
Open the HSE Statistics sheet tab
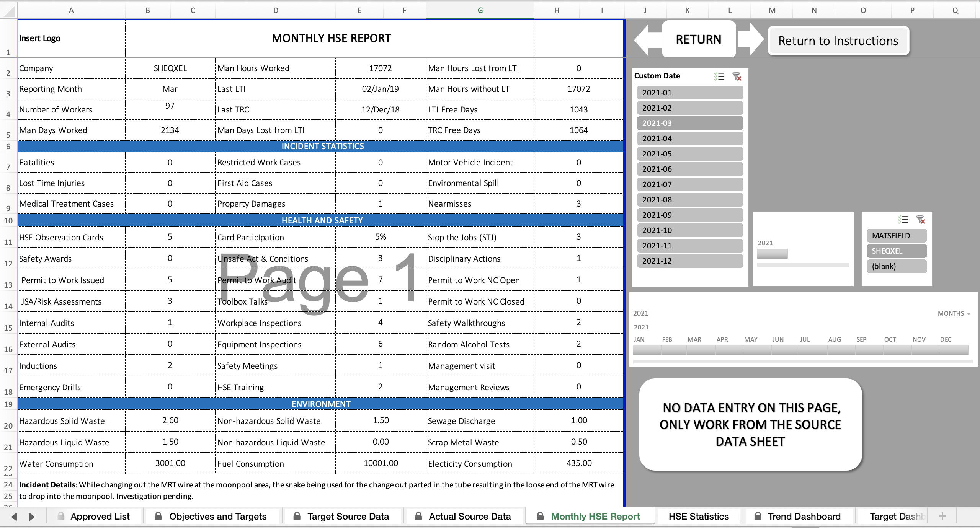coord(699,516)
